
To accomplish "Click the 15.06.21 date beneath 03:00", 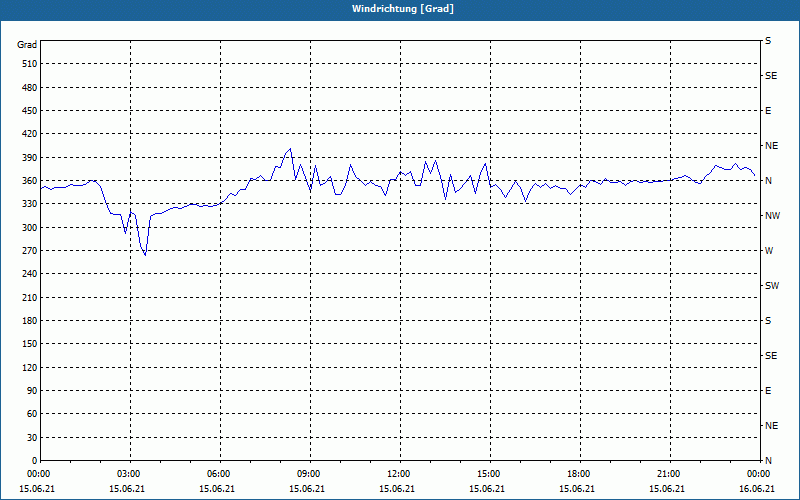I will click(x=127, y=489).
